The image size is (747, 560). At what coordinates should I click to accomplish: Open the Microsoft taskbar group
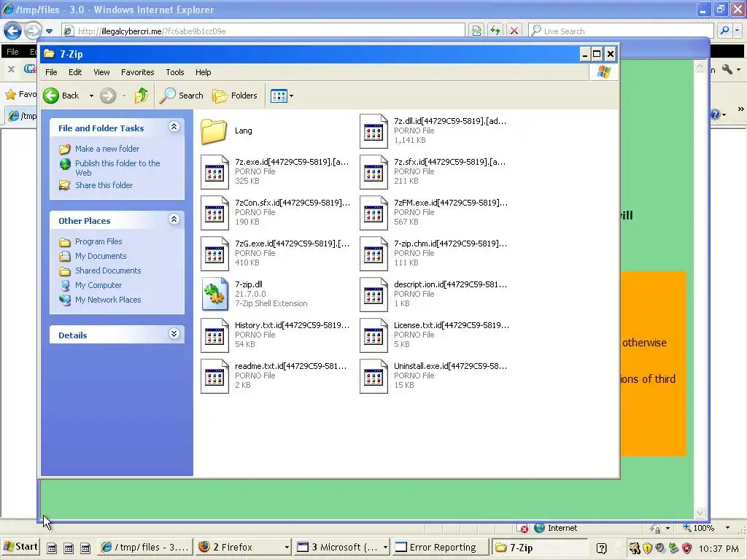[x=342, y=547]
